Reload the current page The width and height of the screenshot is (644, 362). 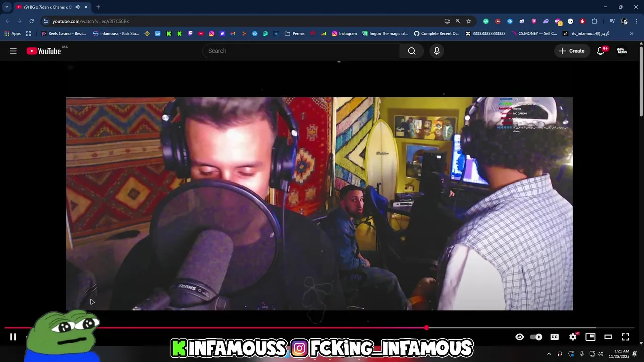tap(31, 21)
